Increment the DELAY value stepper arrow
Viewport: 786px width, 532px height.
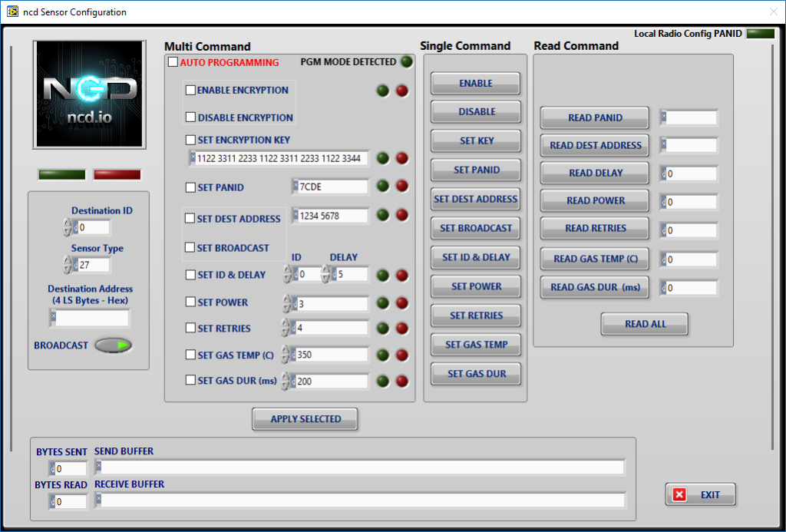point(325,268)
